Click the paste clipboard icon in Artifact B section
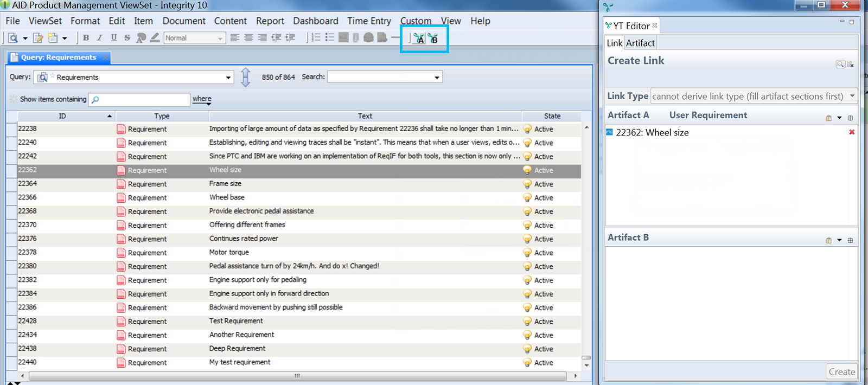The height and width of the screenshot is (385, 868). click(x=829, y=241)
